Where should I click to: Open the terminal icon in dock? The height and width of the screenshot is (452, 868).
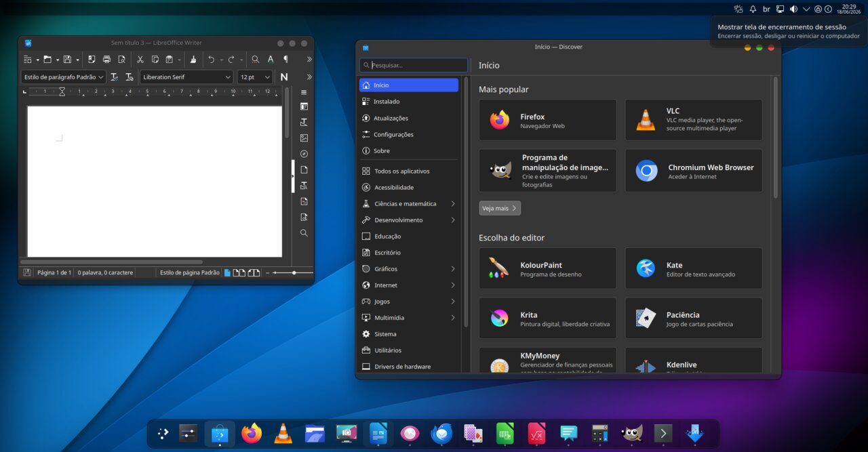point(663,433)
